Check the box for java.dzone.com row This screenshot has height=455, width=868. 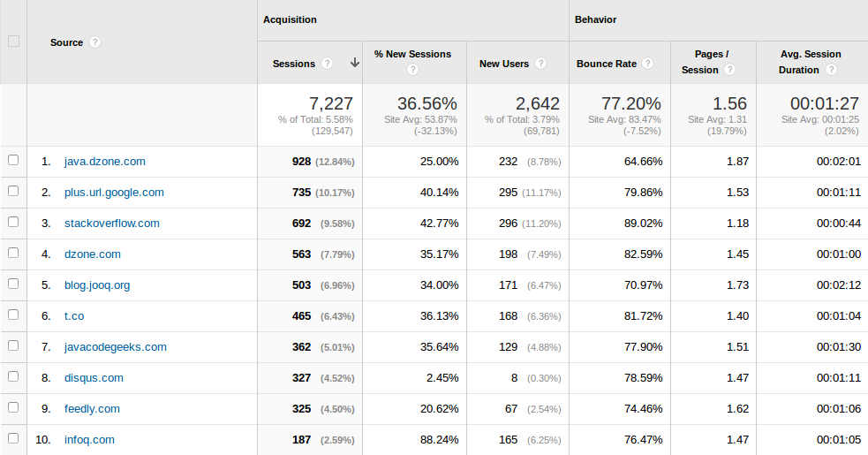tap(13, 160)
